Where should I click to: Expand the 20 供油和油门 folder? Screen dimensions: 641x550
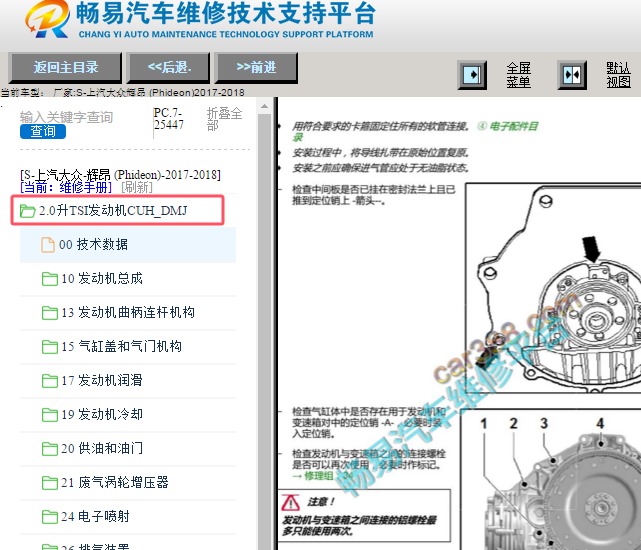[x=128, y=448]
